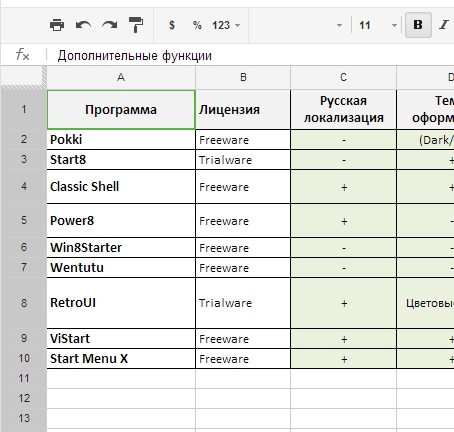This screenshot has width=454, height=432.
Task: Select empty cell A11
Action: 121,378
